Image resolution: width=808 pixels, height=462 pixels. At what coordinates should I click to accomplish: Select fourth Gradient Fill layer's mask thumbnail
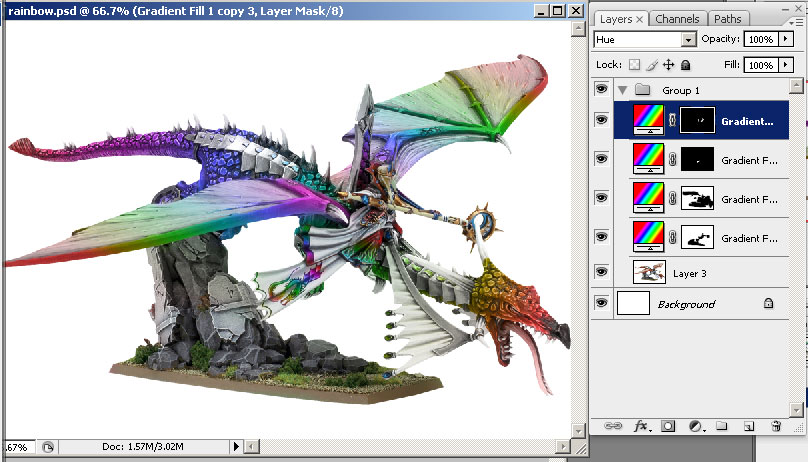tap(698, 237)
